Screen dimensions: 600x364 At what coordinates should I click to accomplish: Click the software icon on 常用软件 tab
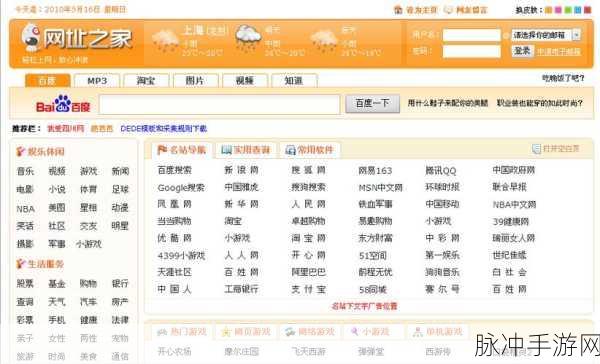[290, 150]
